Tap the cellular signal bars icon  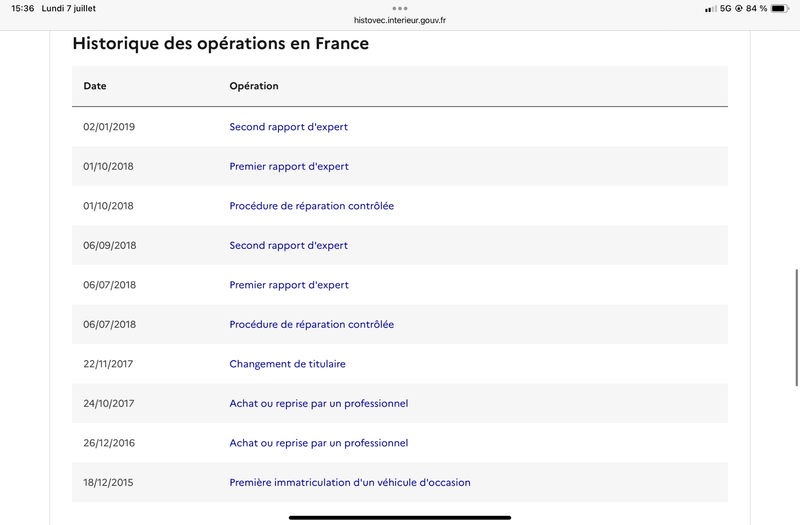tap(710, 9)
